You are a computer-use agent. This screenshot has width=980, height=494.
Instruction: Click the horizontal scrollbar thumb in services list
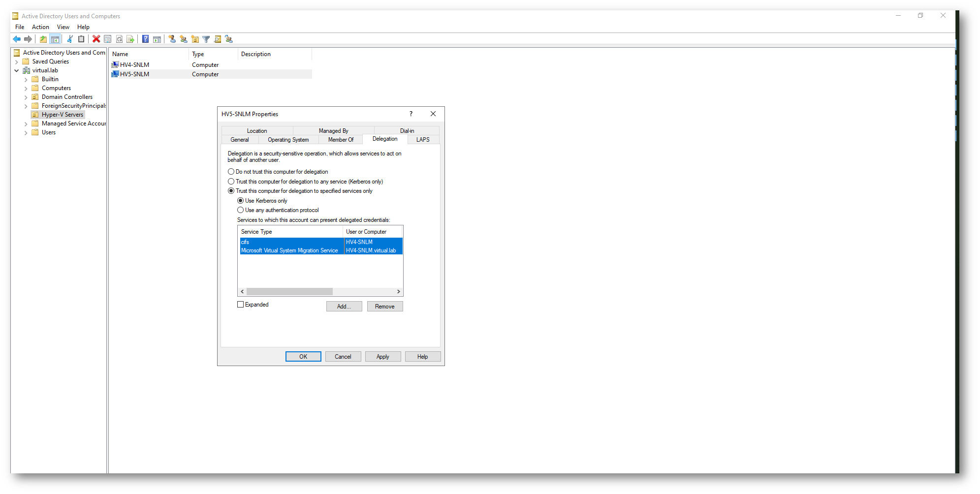pos(289,292)
